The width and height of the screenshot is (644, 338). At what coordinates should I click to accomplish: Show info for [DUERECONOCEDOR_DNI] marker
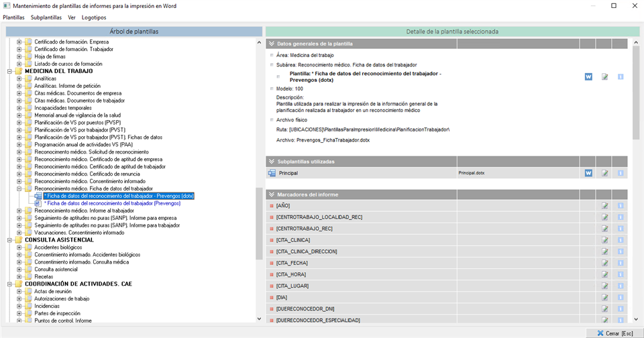coord(621,309)
